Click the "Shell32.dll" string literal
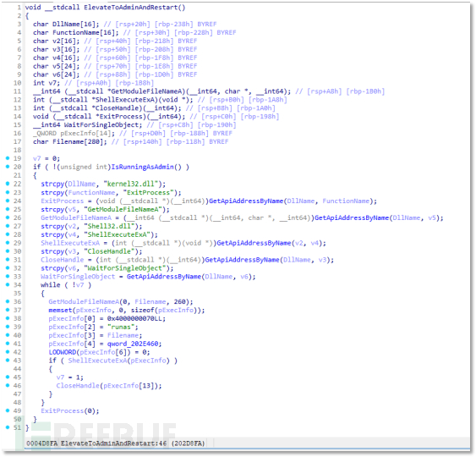476x457 pixels. 109,226
